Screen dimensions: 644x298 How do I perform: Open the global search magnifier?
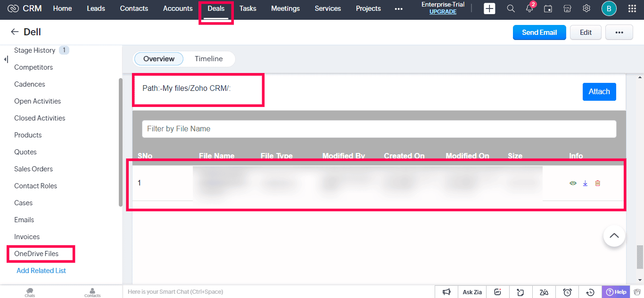pyautogui.click(x=511, y=8)
